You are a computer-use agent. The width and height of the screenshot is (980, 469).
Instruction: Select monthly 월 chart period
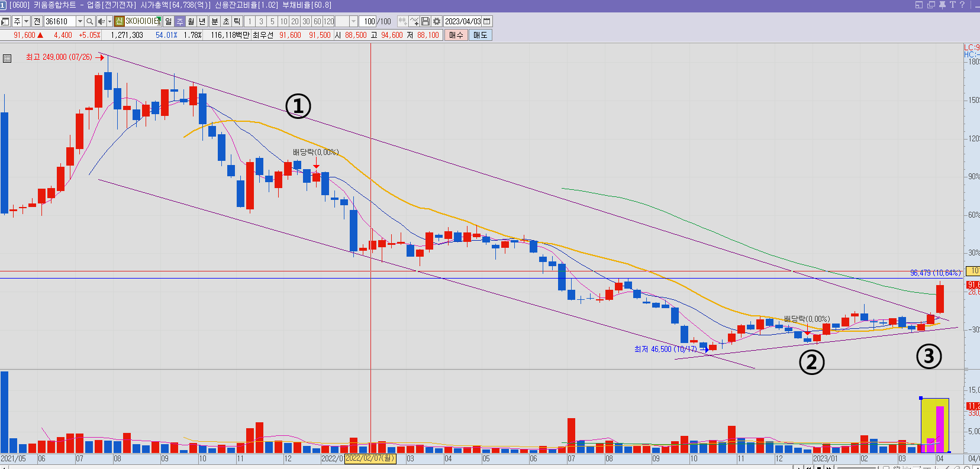[x=191, y=21]
